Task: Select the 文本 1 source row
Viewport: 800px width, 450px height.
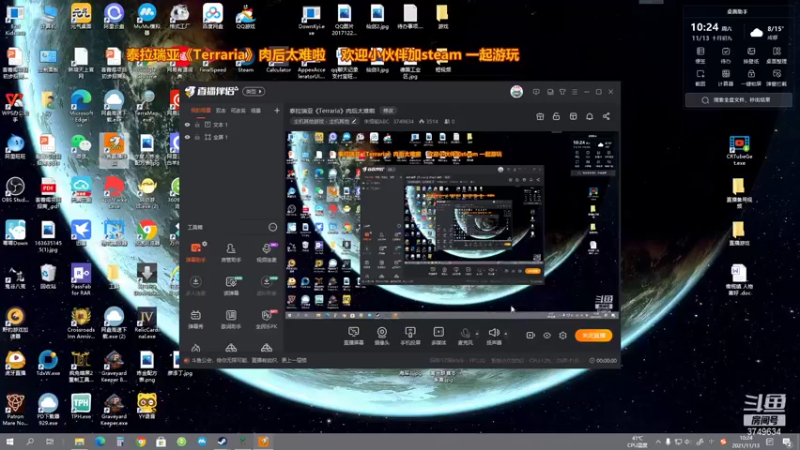Action: [232, 124]
